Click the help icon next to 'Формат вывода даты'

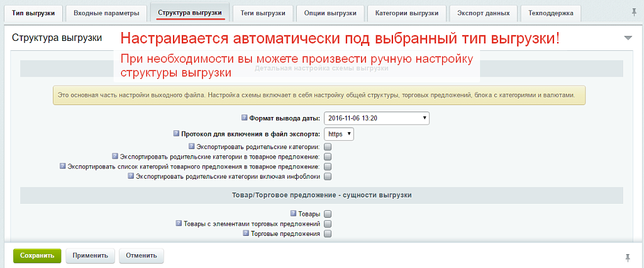click(x=245, y=118)
